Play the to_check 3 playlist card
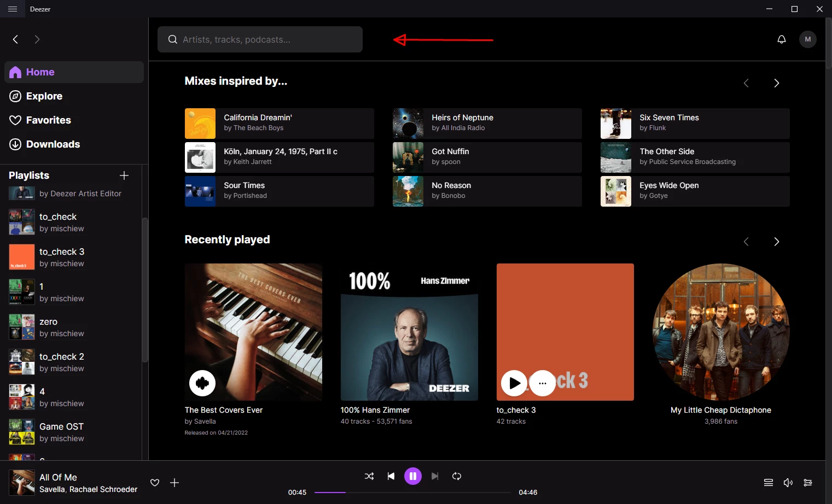 [x=514, y=383]
